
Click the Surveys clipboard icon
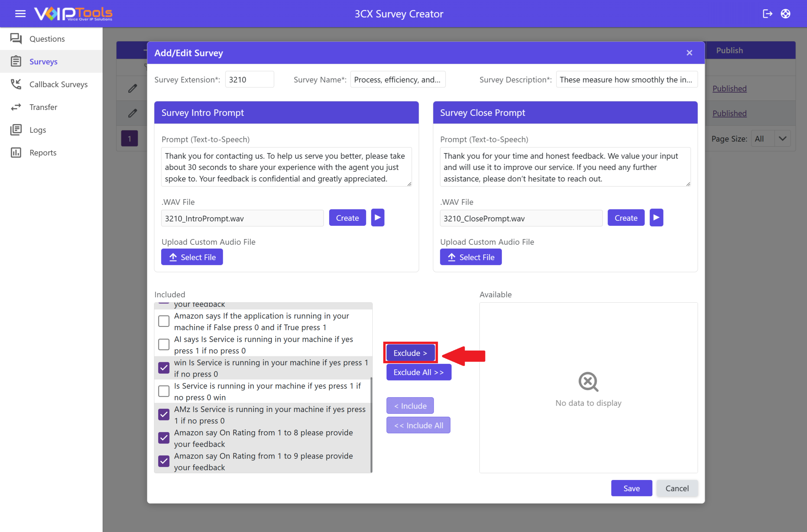[16, 61]
